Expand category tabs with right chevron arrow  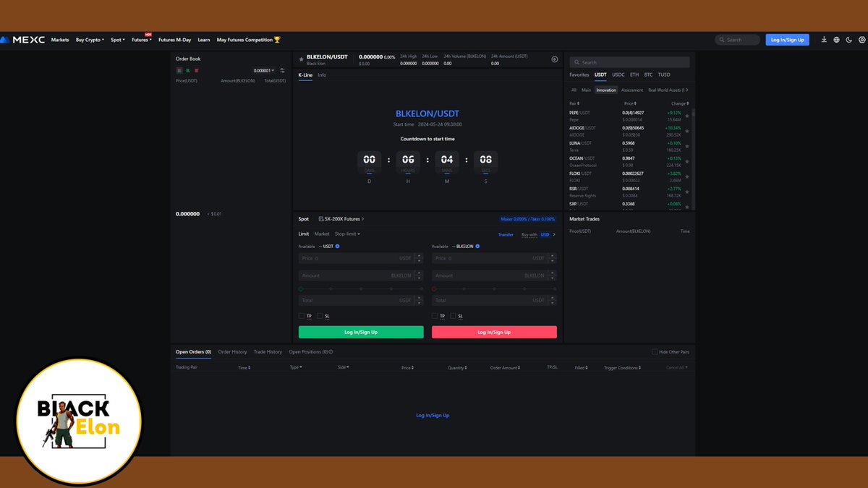pos(686,90)
